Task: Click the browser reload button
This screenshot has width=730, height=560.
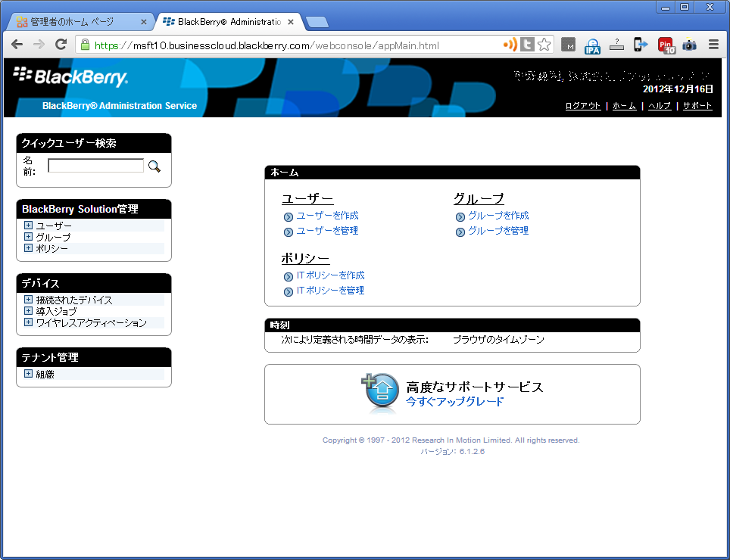Action: click(x=61, y=45)
